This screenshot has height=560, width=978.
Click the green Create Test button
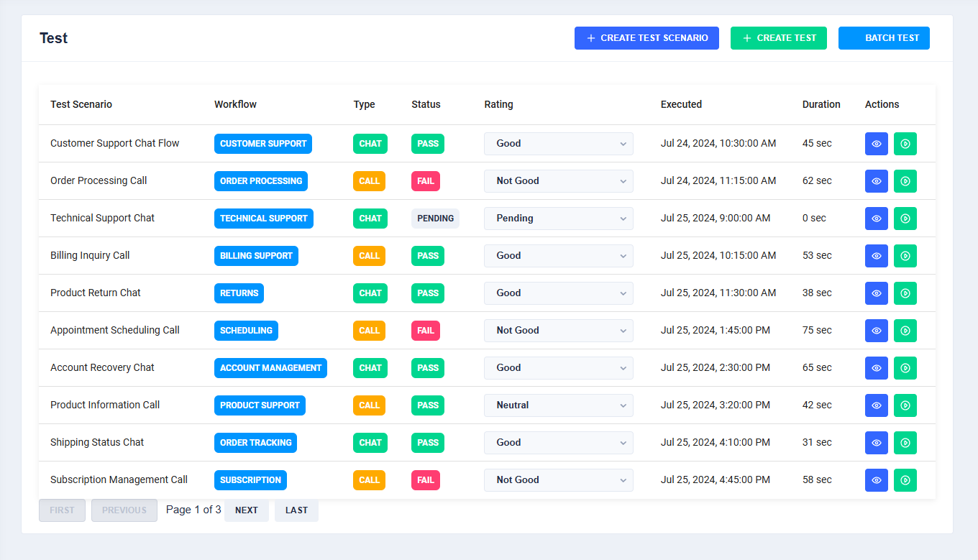(778, 38)
